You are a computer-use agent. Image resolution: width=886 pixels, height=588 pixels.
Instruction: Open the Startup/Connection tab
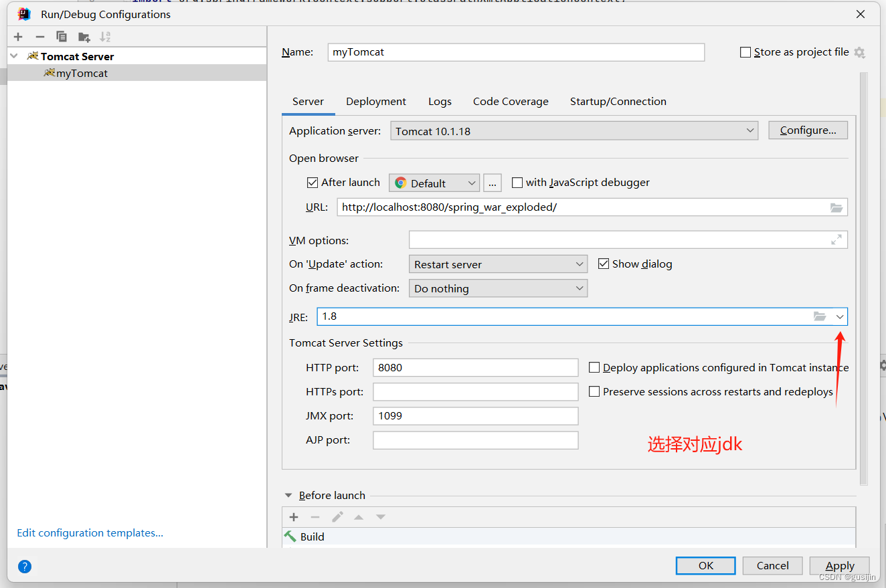[618, 101]
